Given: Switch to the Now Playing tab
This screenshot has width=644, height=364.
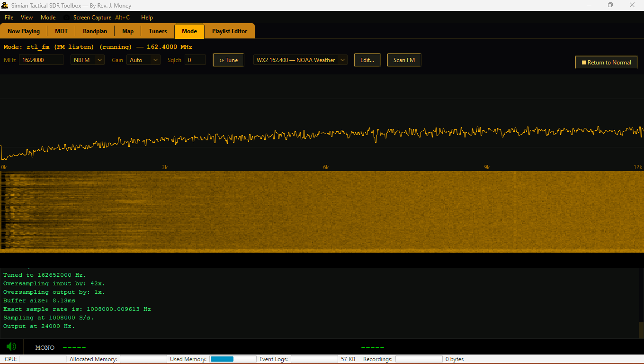Looking at the screenshot, I should click(x=24, y=31).
